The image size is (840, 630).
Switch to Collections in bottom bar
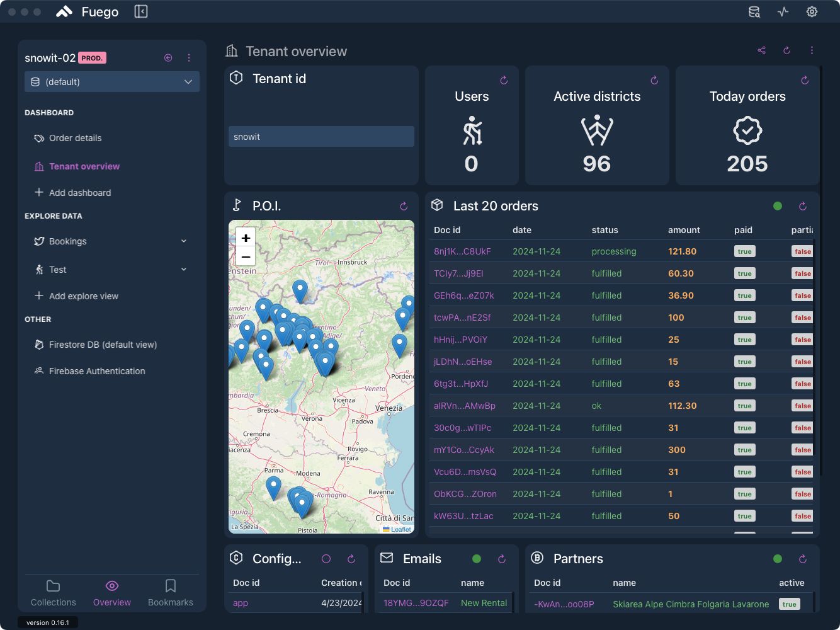click(x=53, y=592)
